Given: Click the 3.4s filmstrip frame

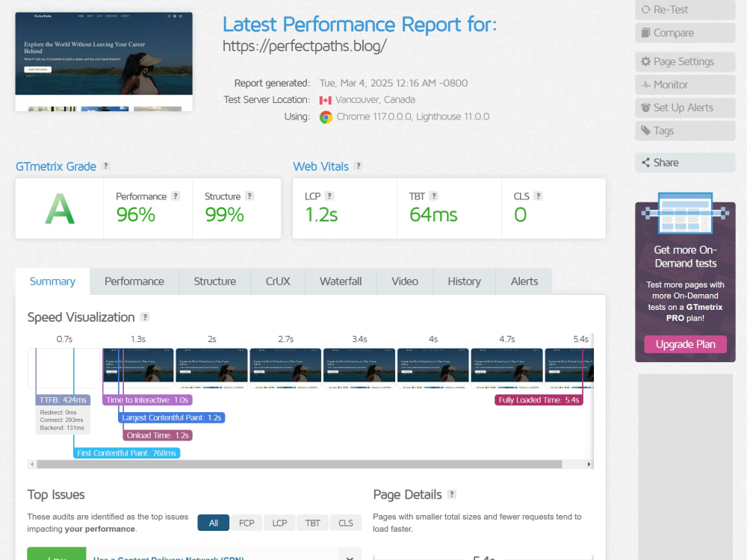Looking at the screenshot, I should [359, 368].
